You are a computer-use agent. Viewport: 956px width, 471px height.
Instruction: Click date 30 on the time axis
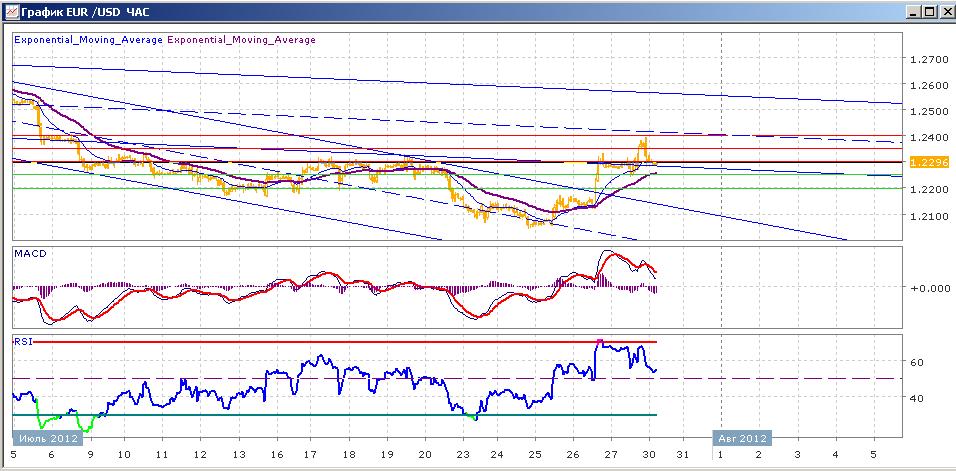[649, 455]
